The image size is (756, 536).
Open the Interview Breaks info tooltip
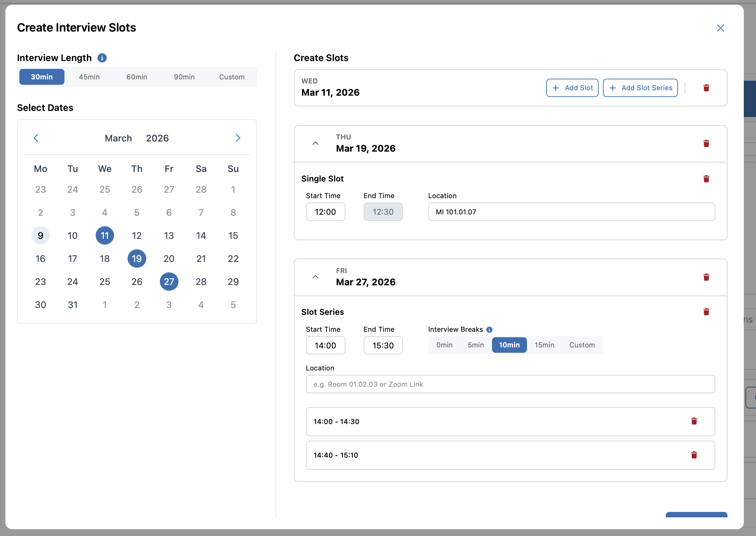(489, 329)
